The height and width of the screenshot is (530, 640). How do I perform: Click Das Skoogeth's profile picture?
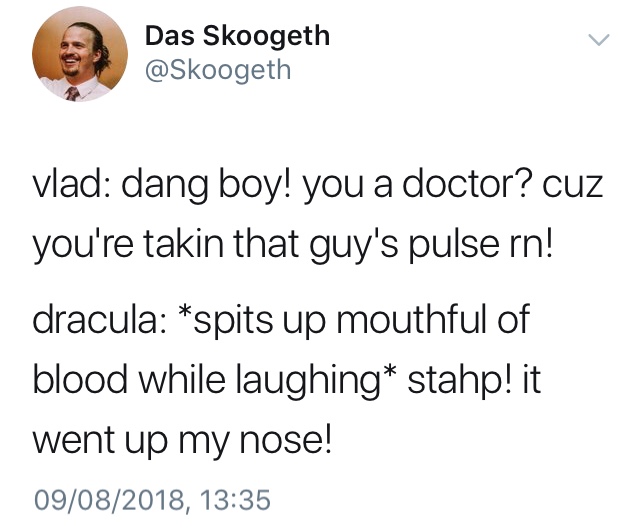pos(80,55)
